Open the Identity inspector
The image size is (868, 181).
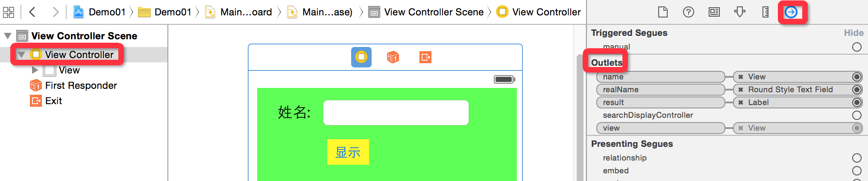714,12
